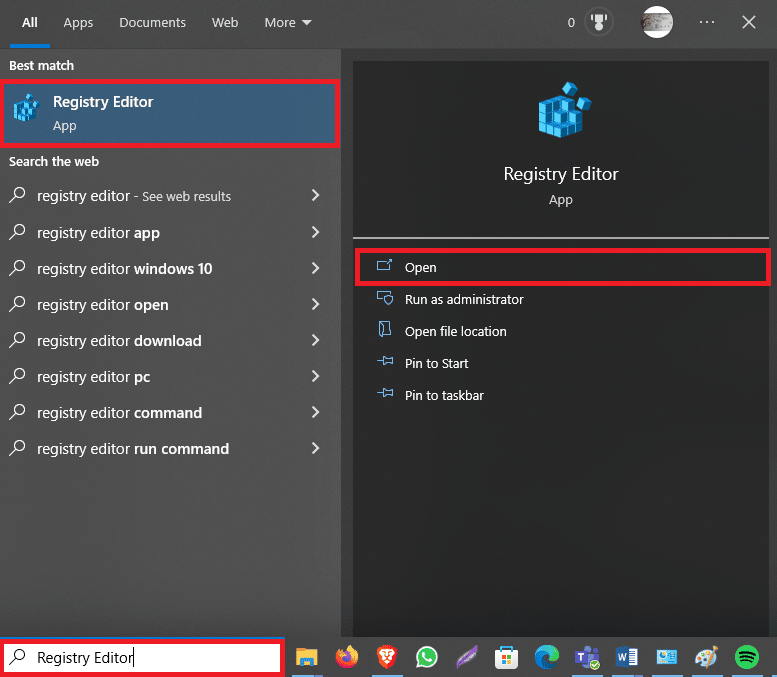Click 'registry editor open' suggestion text
The height and width of the screenshot is (677, 777).
(103, 305)
